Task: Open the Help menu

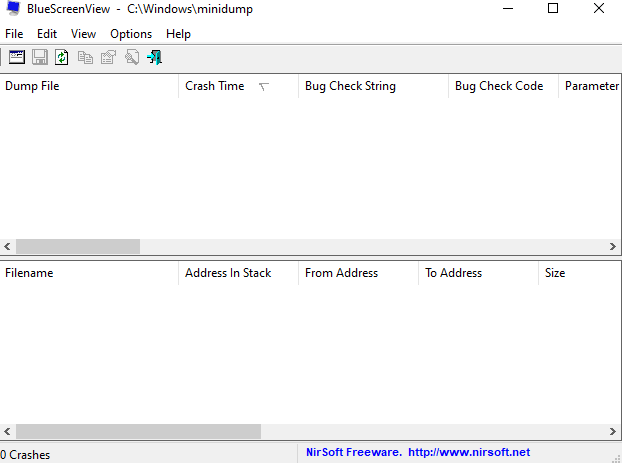Action: pos(178,34)
